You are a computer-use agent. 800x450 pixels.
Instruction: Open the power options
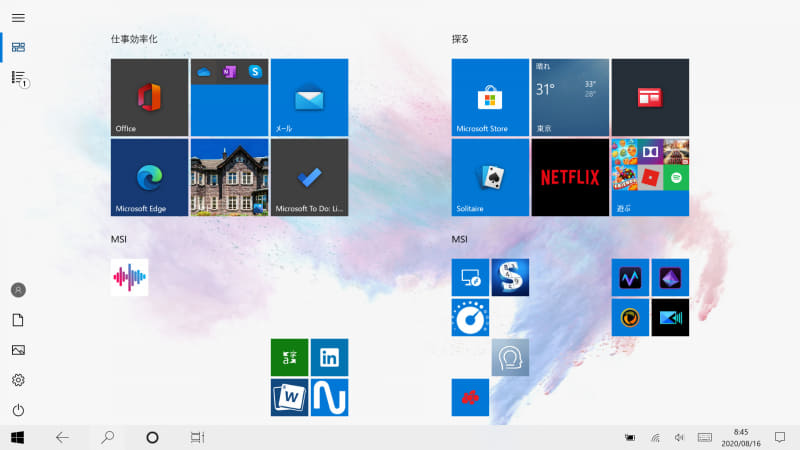[18, 410]
